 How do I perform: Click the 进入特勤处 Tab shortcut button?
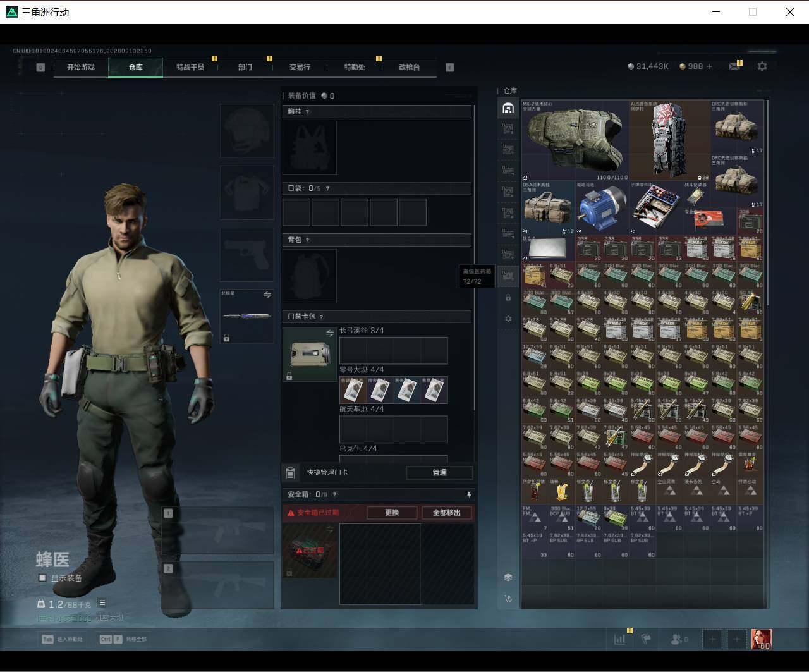pyautogui.click(x=63, y=639)
